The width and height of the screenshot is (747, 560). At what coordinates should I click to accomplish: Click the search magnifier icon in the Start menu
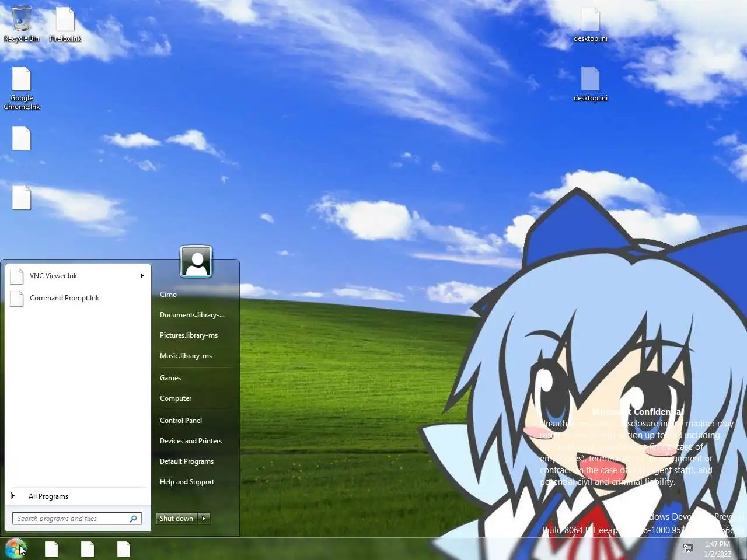[134, 518]
